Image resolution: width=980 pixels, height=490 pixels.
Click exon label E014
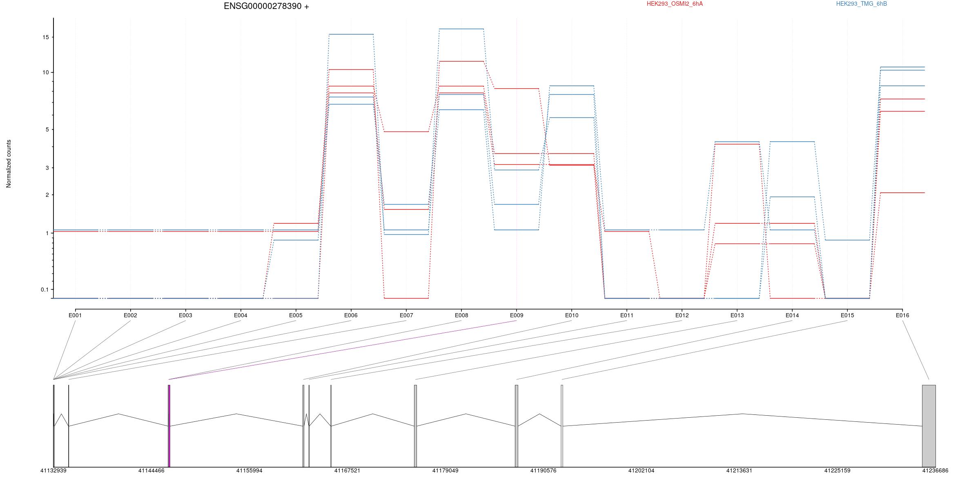(792, 315)
